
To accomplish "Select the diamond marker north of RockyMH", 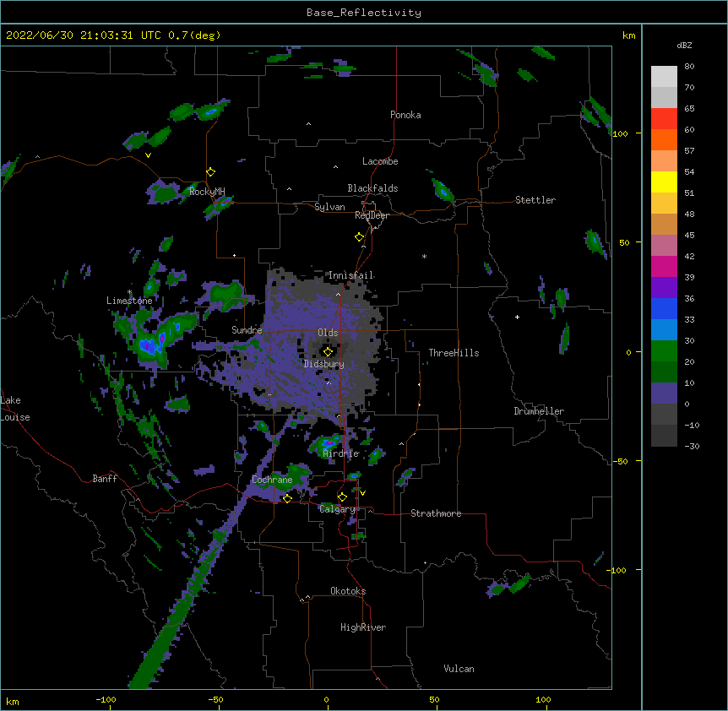I will pos(210,172).
